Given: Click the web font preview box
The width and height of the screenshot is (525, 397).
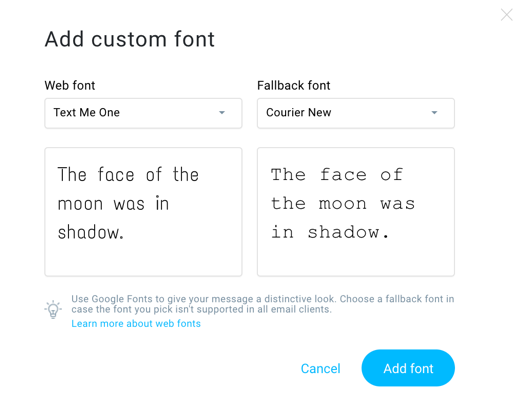Looking at the screenshot, I should click(x=143, y=212).
